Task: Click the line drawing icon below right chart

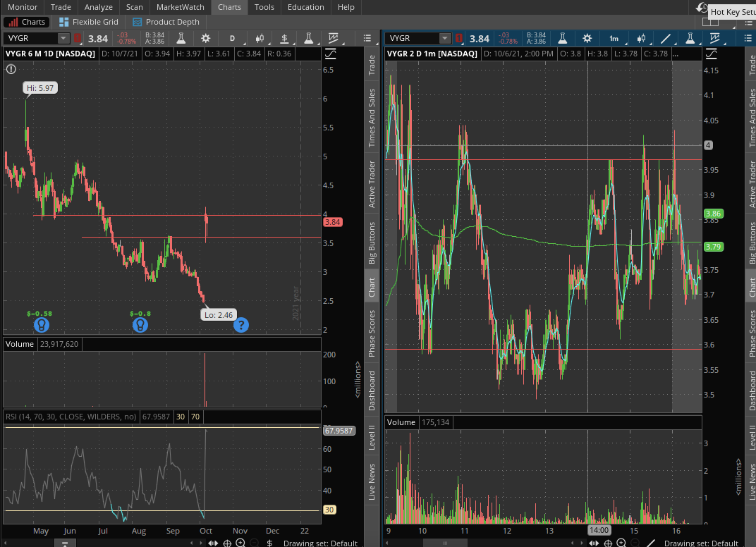Action: [x=650, y=543]
